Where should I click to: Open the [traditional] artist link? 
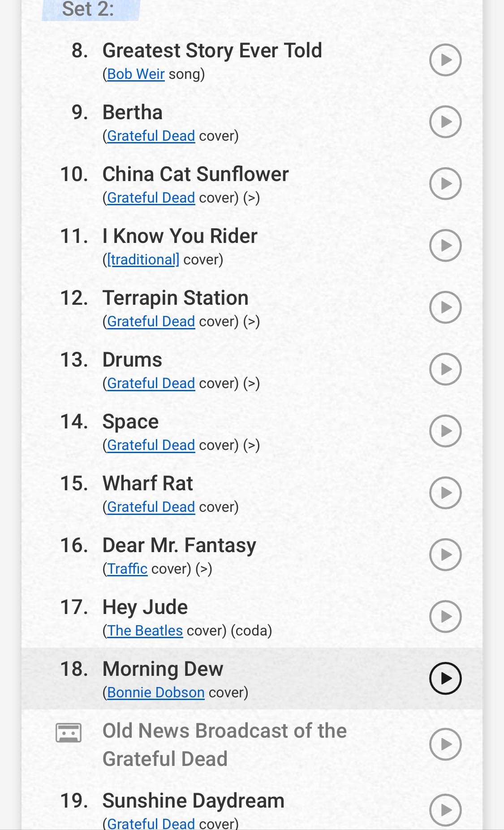tap(143, 259)
